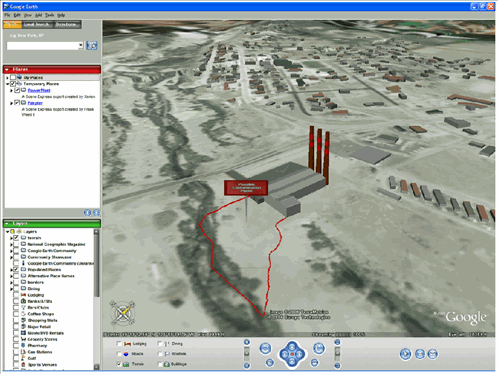Click the Print round button in bottom toolbar
Image resolution: width=498 pixels, height=374 pixels.
pos(420,354)
